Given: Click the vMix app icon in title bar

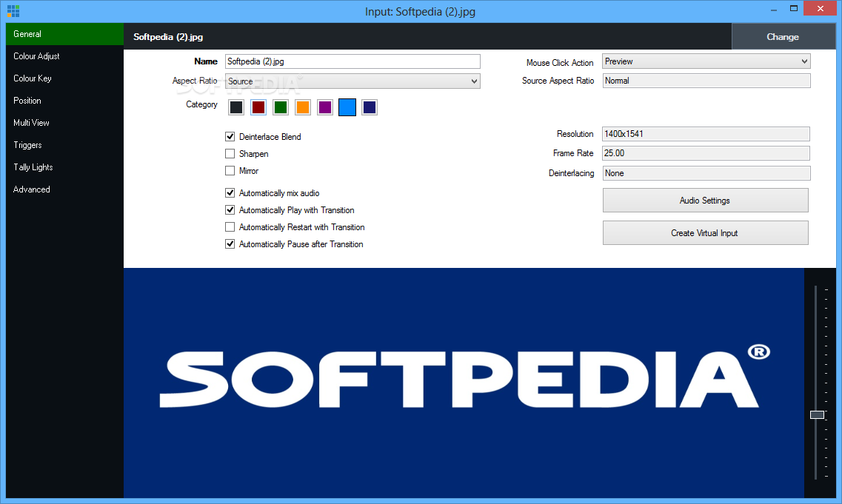Looking at the screenshot, I should (13, 11).
